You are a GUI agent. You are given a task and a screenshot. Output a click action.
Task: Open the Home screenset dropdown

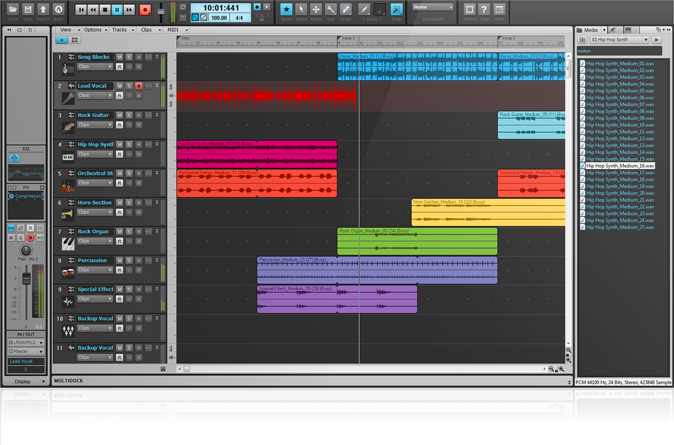[432, 7]
